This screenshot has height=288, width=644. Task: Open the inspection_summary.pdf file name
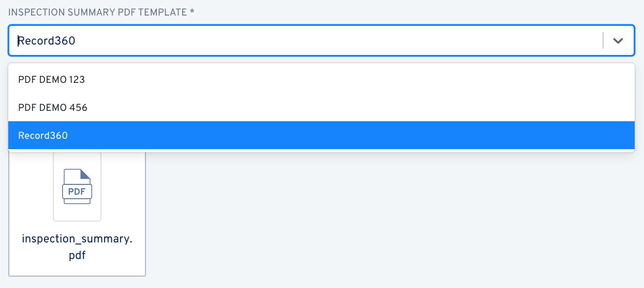(77, 247)
